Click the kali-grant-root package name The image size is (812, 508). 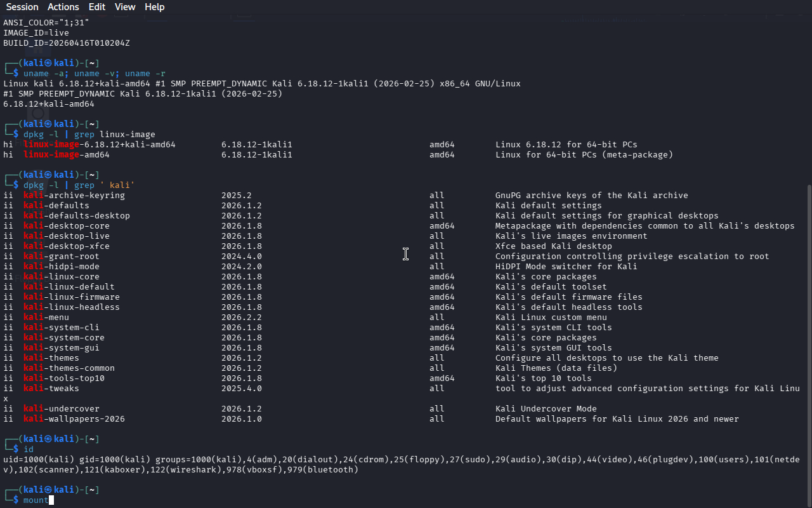(x=62, y=257)
